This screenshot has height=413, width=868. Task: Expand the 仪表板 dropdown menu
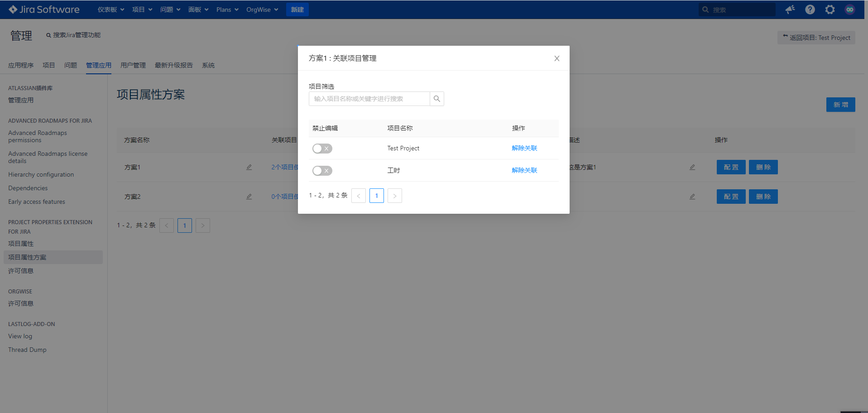(111, 10)
